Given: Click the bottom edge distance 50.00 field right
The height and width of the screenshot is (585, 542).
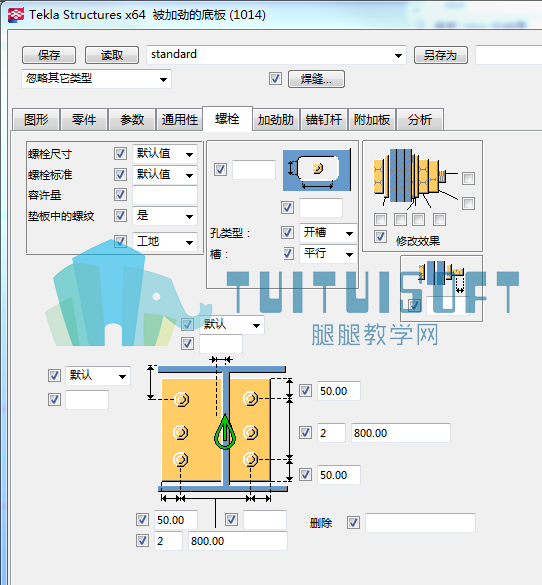Looking at the screenshot, I should (339, 475).
